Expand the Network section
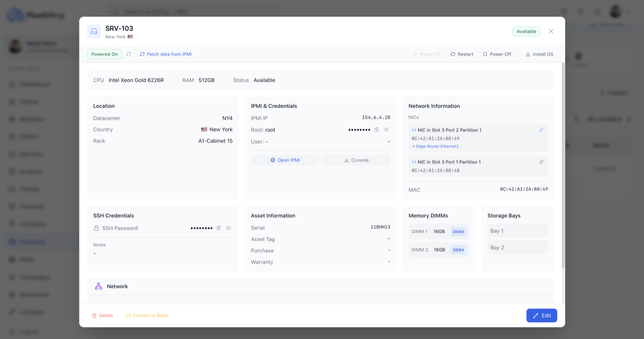644x339 pixels. [321, 286]
